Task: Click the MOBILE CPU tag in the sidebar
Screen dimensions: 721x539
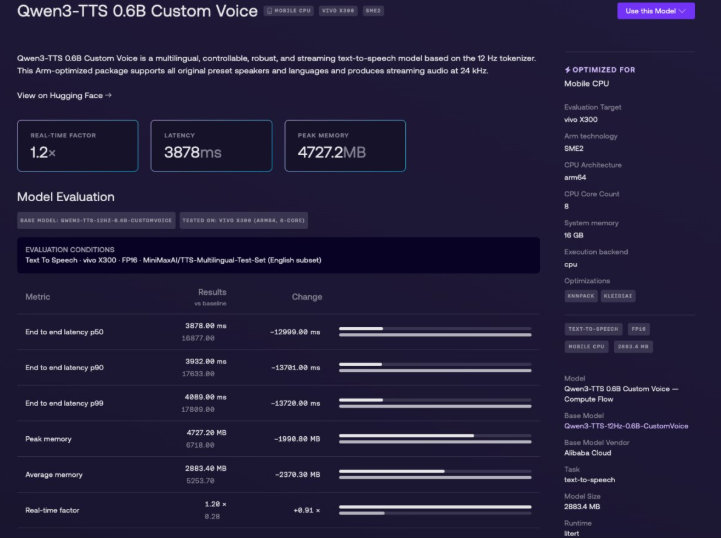Action: pyautogui.click(x=586, y=347)
